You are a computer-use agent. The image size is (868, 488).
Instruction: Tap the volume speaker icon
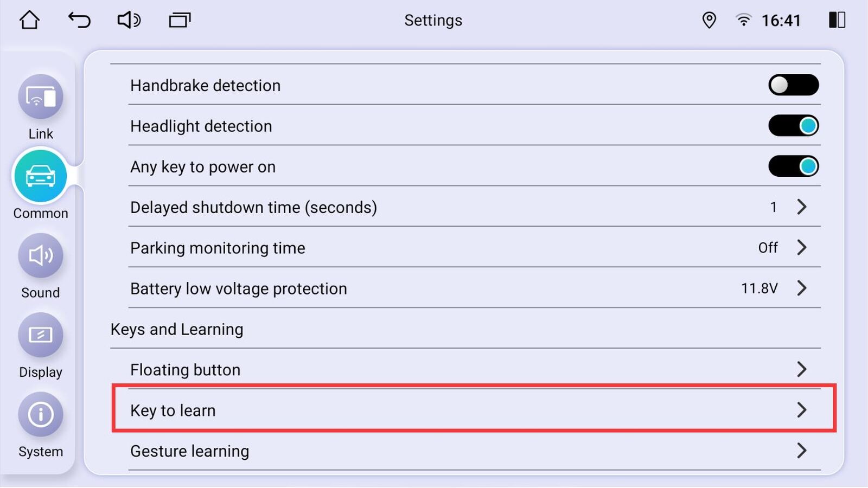pos(129,20)
